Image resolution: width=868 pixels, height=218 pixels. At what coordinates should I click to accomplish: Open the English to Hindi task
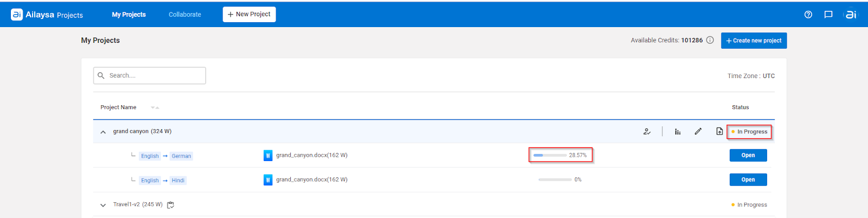(x=748, y=179)
